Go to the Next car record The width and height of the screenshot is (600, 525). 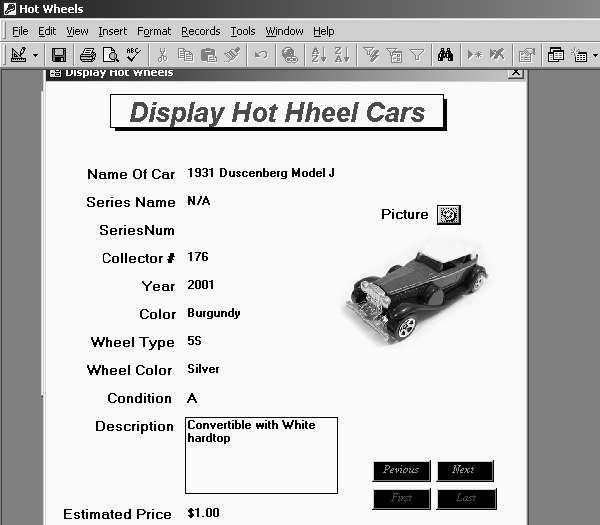coord(465,470)
